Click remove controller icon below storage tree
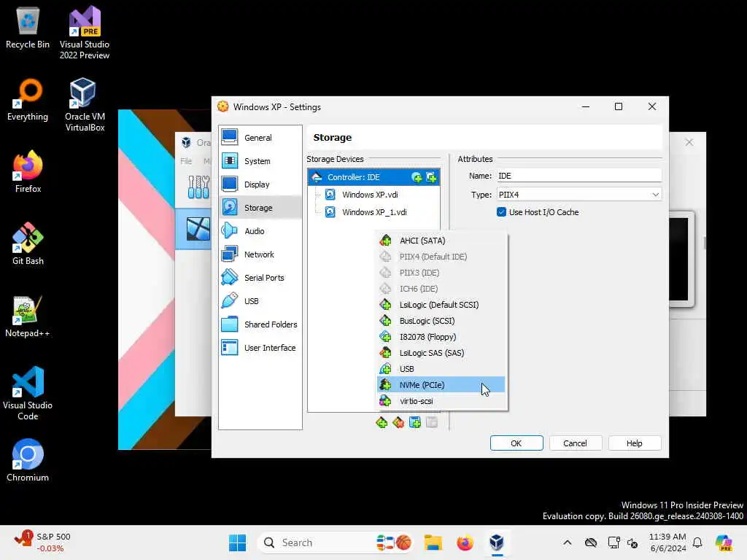The image size is (747, 560). click(398, 422)
